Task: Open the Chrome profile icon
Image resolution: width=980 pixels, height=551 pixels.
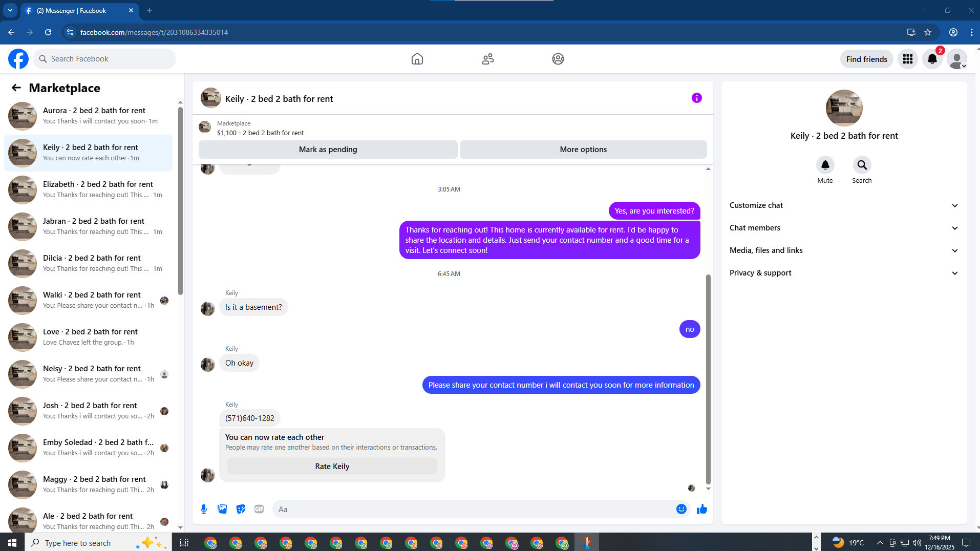Action: (953, 32)
